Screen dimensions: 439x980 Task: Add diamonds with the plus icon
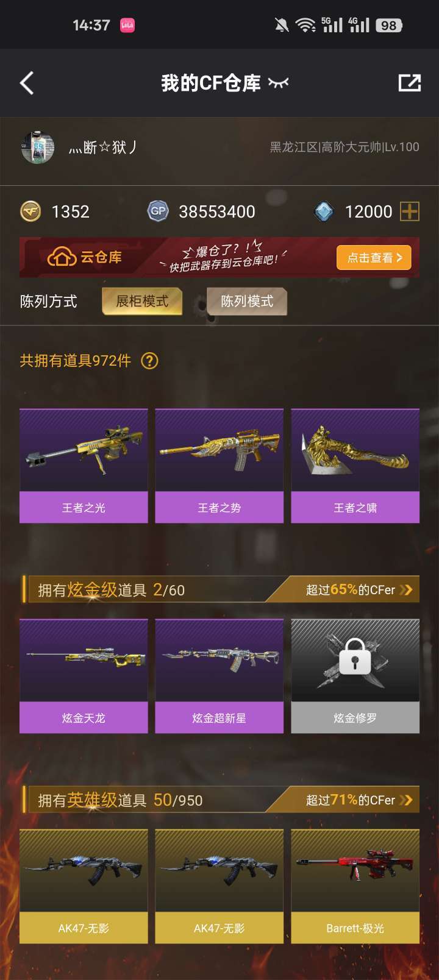[410, 211]
